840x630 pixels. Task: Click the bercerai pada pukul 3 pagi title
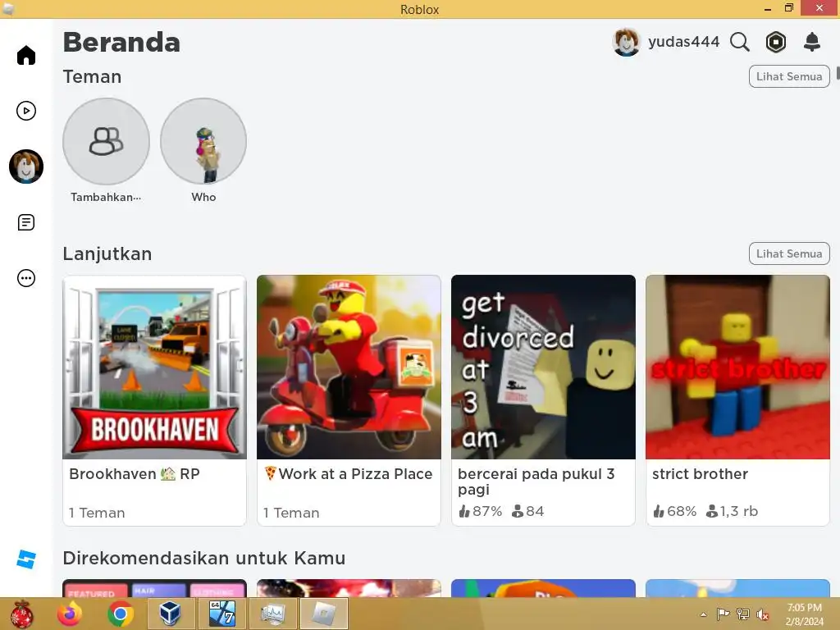pyautogui.click(x=536, y=482)
